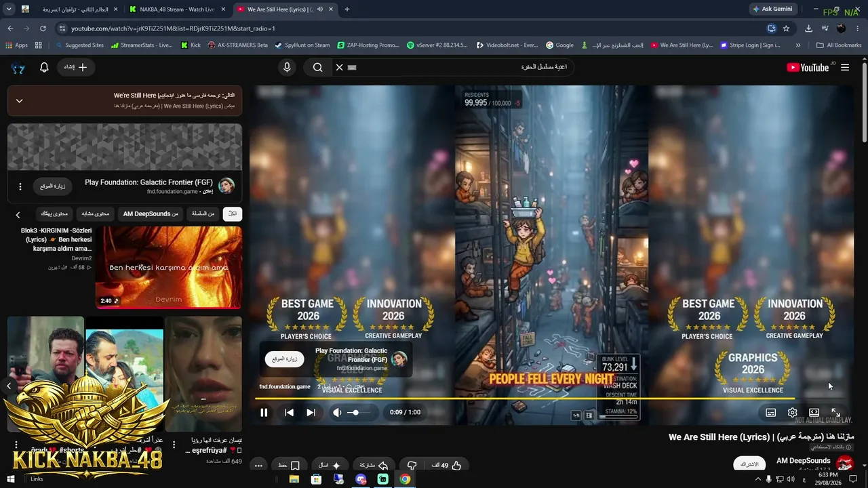Like the video with thumbs up
Image resolution: width=868 pixels, height=488 pixels.
point(447,466)
